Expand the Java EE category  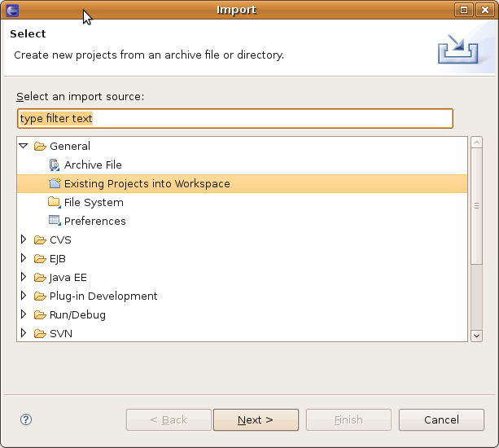24,277
